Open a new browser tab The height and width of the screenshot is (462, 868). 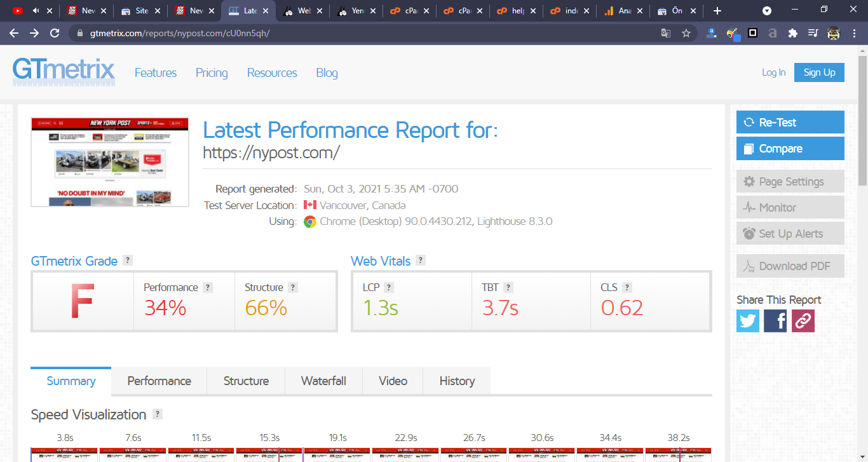point(717,11)
